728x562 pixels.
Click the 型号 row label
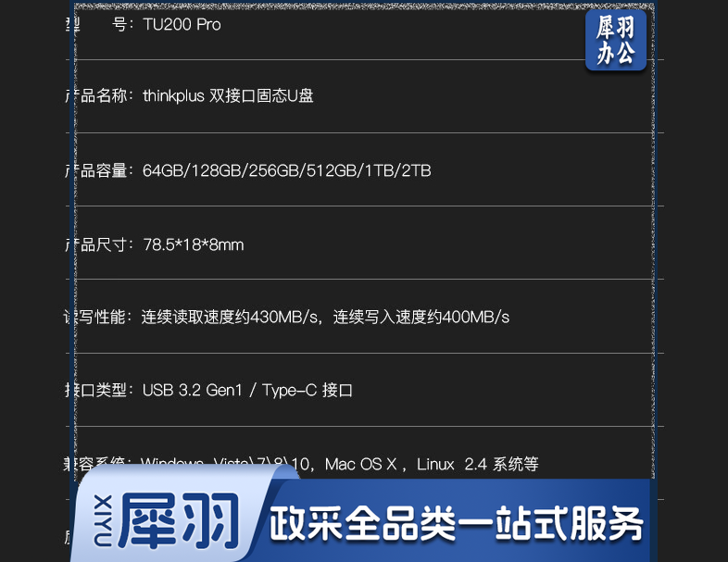pos(97,25)
